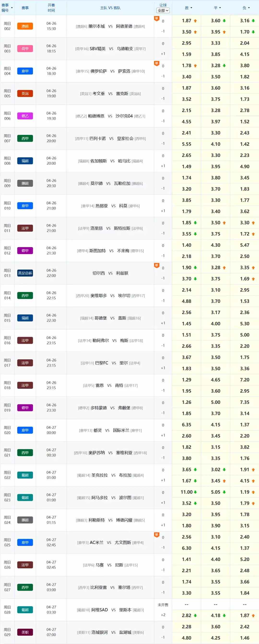Click the 单 badge on match 013
The width and height of the screenshot is (259, 644).
click(157, 266)
